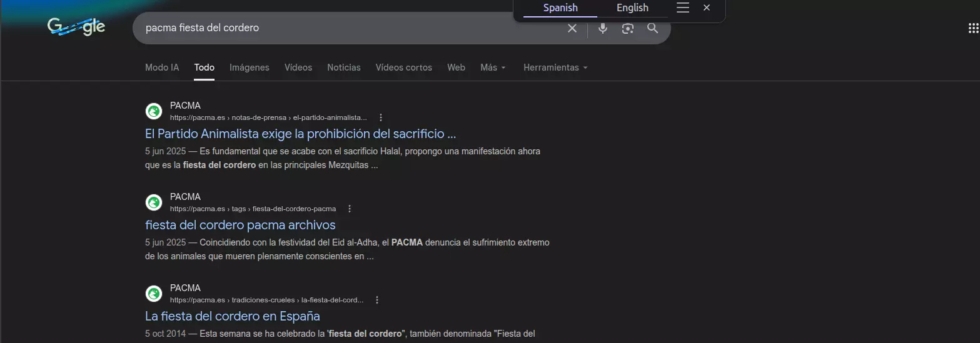Image resolution: width=980 pixels, height=343 pixels.
Task: Close the translate popup bar
Action: pos(707,7)
